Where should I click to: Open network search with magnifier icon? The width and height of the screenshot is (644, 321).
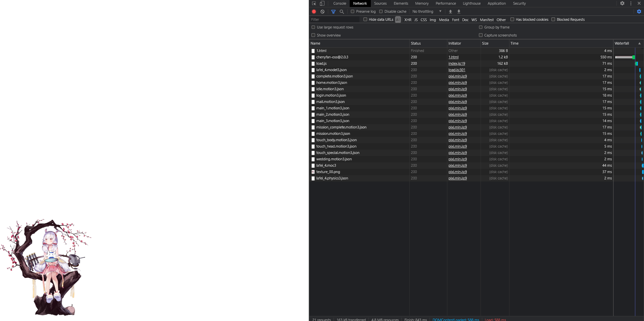[x=342, y=11]
